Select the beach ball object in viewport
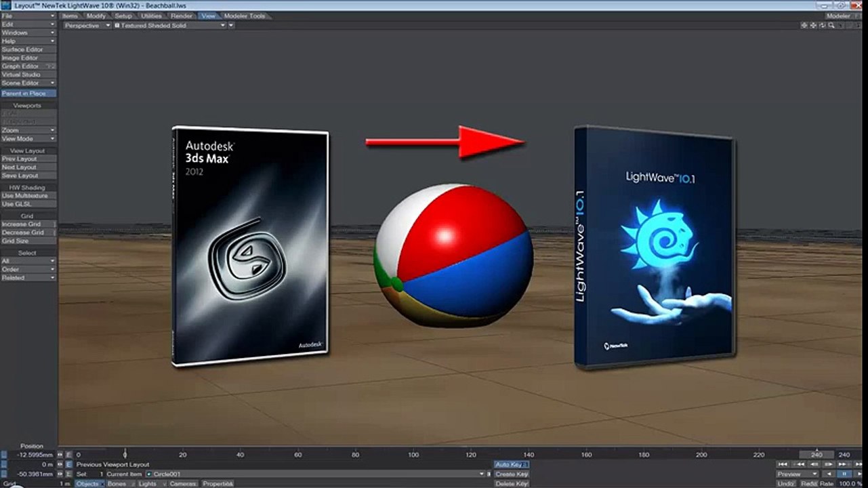This screenshot has width=868, height=488. point(453,255)
